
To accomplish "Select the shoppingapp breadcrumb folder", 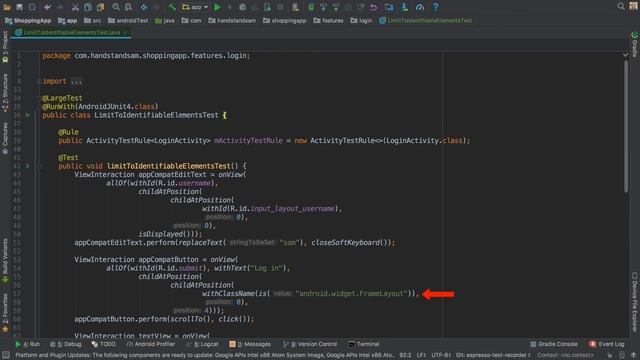I will point(285,20).
